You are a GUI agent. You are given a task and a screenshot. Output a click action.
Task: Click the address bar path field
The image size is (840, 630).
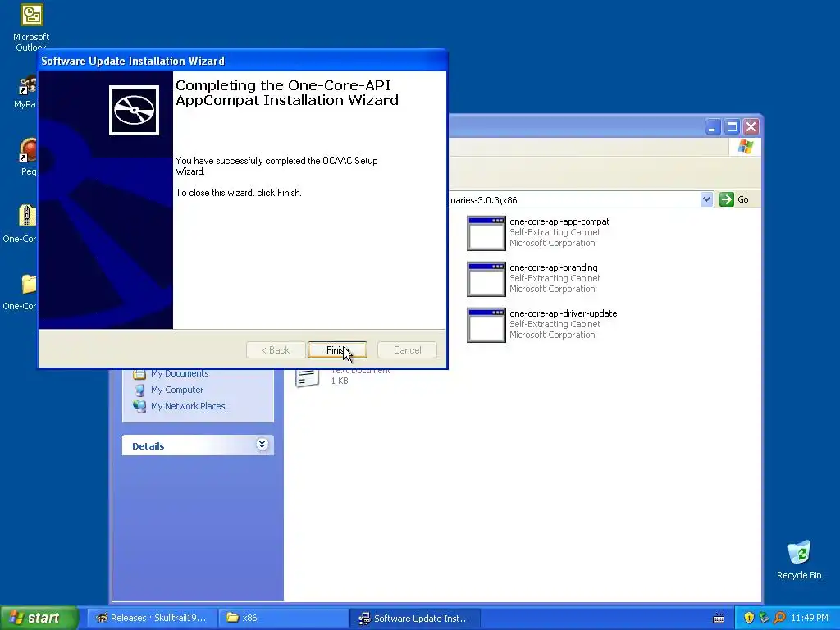point(573,200)
